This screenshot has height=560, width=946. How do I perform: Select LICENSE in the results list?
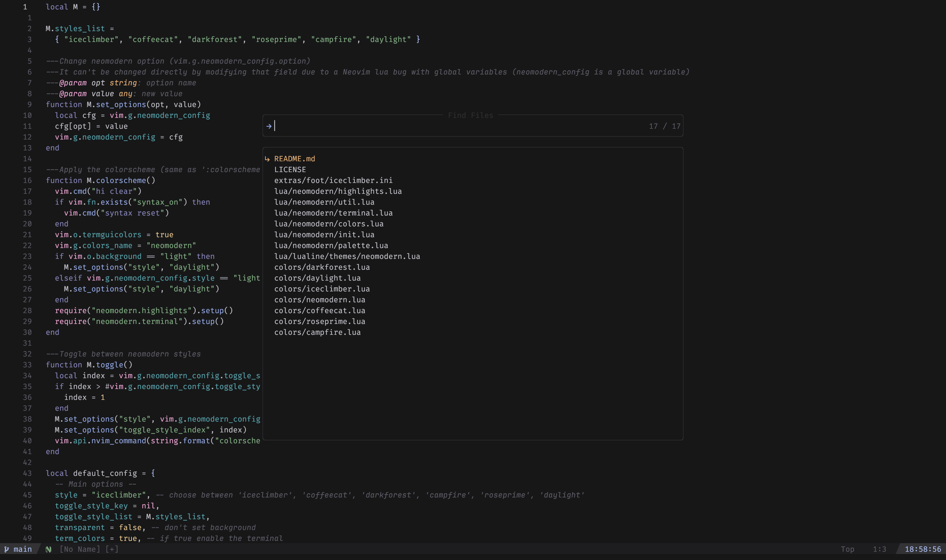[290, 170]
